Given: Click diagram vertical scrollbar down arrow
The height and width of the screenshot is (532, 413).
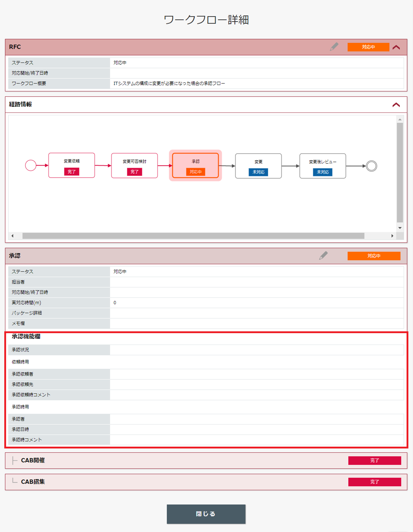Looking at the screenshot, I should [400, 228].
